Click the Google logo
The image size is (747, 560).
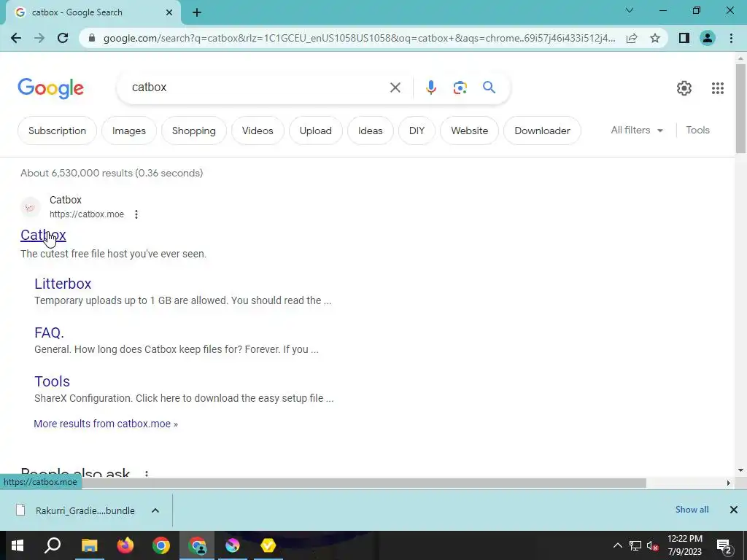click(50, 88)
